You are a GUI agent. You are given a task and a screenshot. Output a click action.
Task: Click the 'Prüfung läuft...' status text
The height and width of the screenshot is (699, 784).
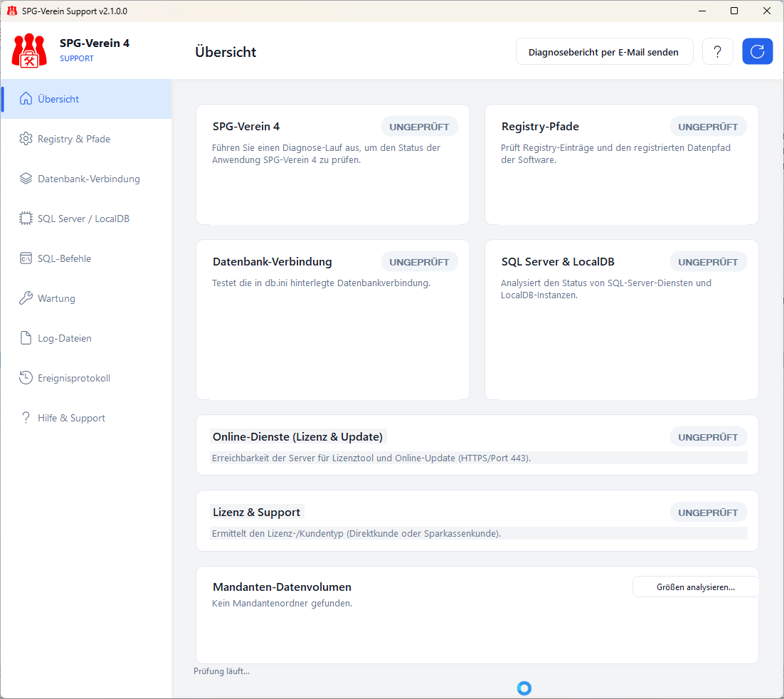[x=221, y=671]
